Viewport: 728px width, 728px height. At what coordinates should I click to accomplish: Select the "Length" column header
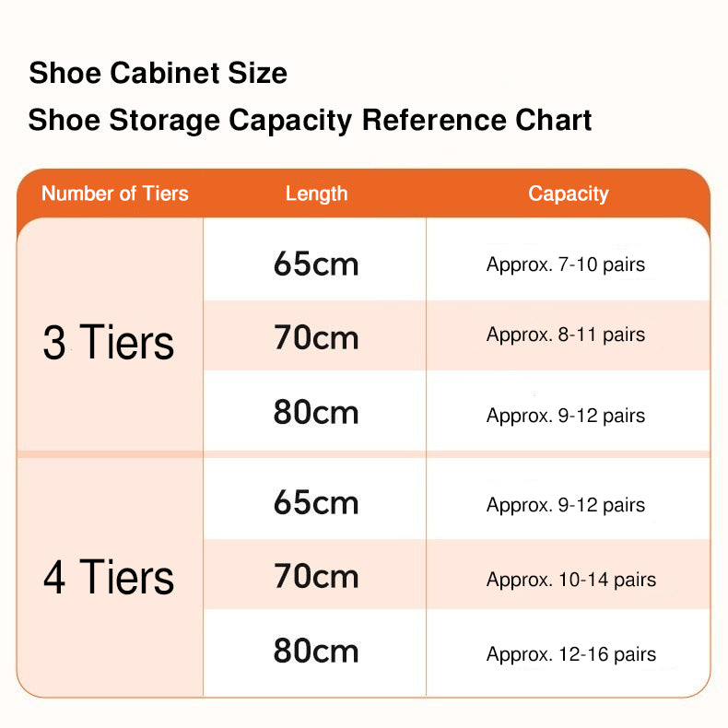(x=316, y=194)
